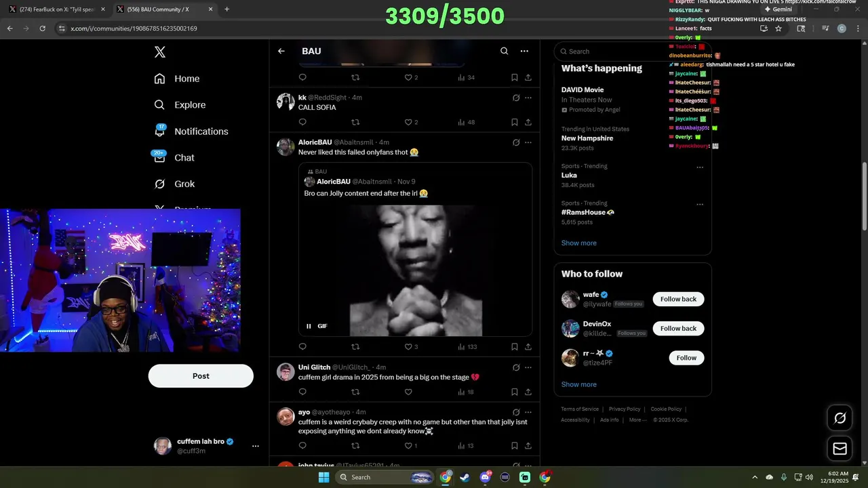Open Steam from the taskbar
The width and height of the screenshot is (868, 488).
(x=465, y=477)
